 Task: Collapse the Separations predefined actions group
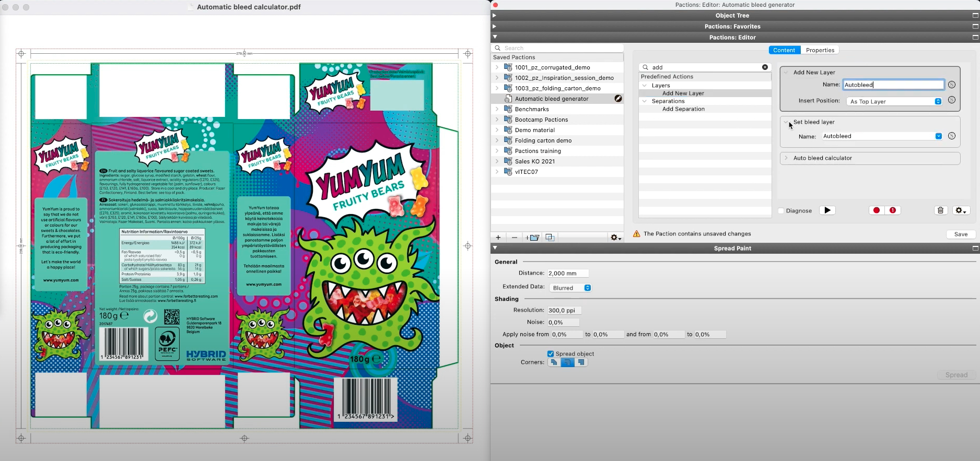pyautogui.click(x=645, y=101)
